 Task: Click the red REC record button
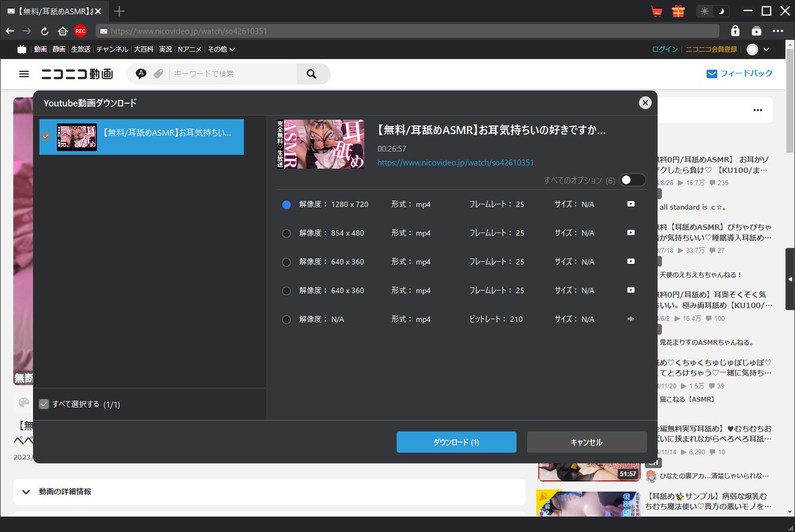pos(80,31)
